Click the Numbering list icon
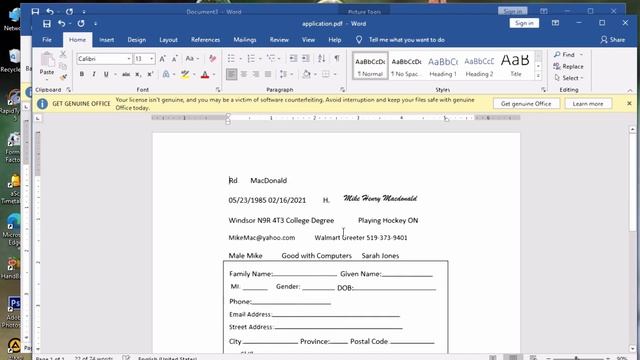640x360 pixels. [251, 59]
